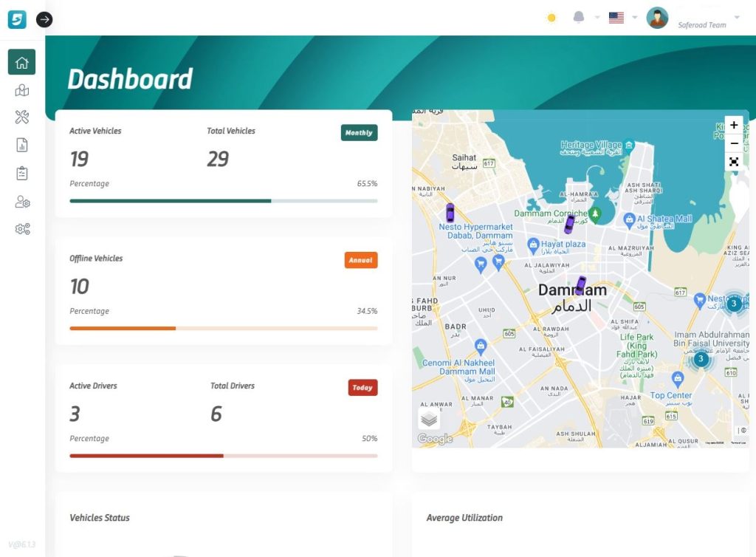Click the Today badge on drivers card

click(x=362, y=388)
